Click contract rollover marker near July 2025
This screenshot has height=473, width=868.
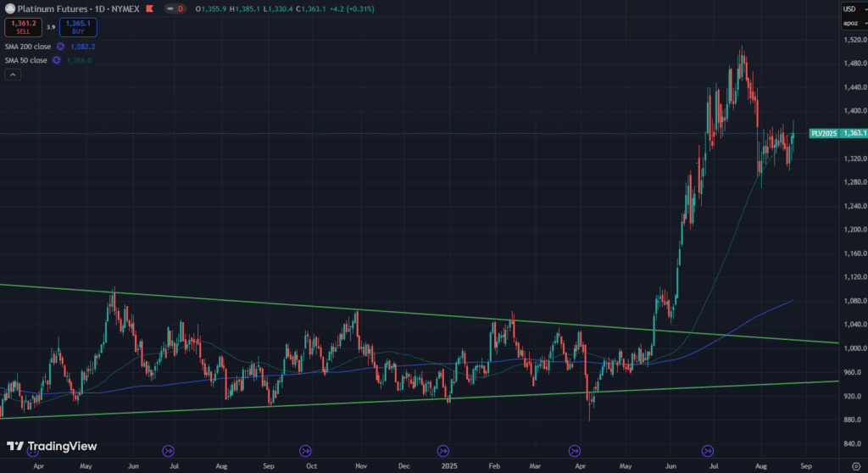pos(707,451)
